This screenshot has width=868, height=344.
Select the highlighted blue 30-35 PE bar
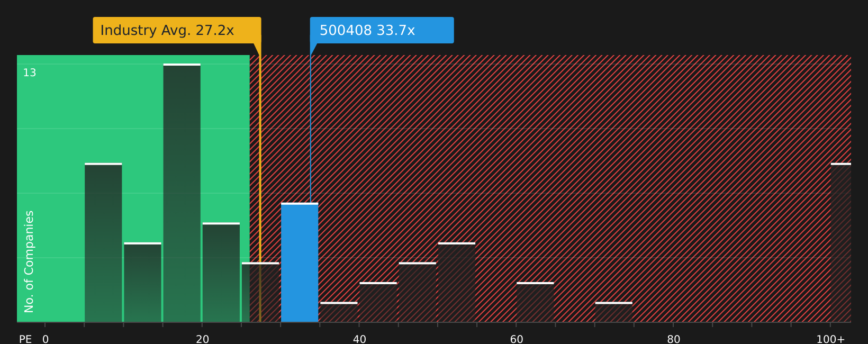click(300, 262)
